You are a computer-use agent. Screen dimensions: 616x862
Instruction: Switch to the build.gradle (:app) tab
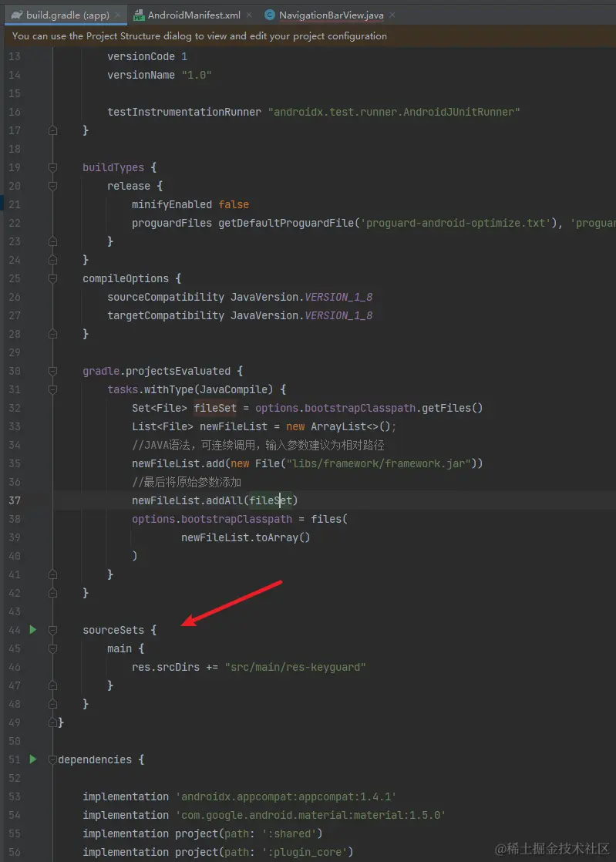(67, 15)
